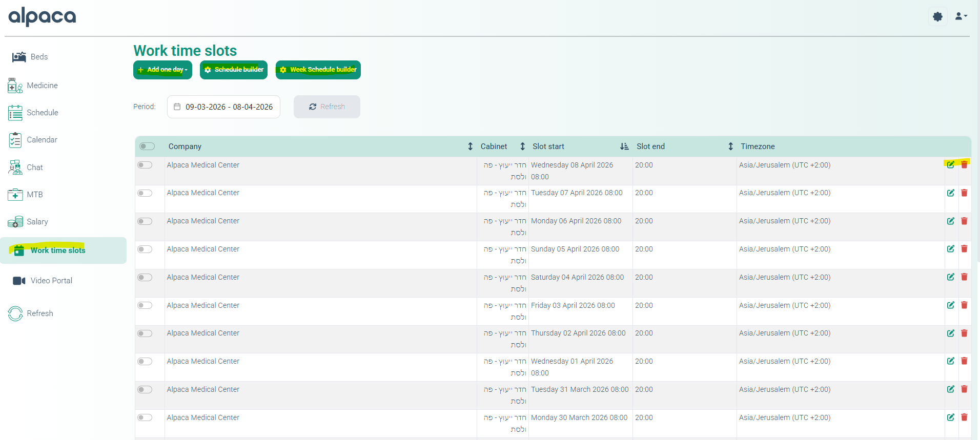Click the Medicine icon in sidebar
The image size is (980, 440).
click(15, 86)
